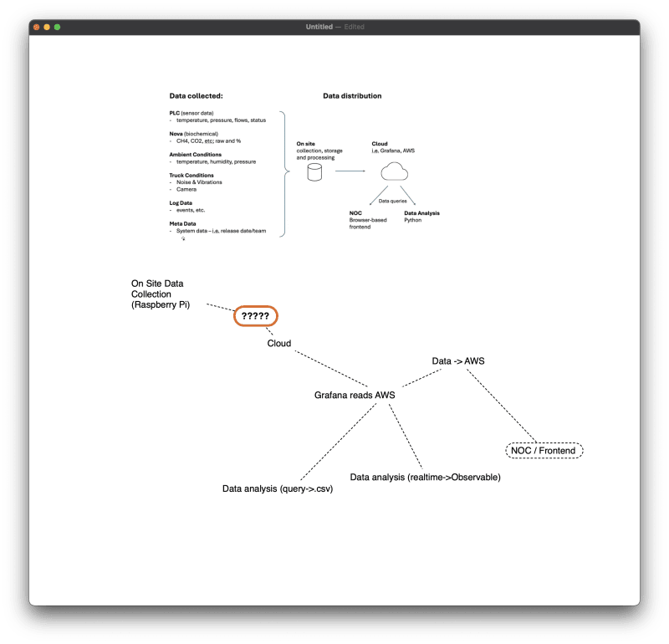Click the Cloud label below the ???? box
Image resolution: width=669 pixels, height=644 pixels.
278,343
